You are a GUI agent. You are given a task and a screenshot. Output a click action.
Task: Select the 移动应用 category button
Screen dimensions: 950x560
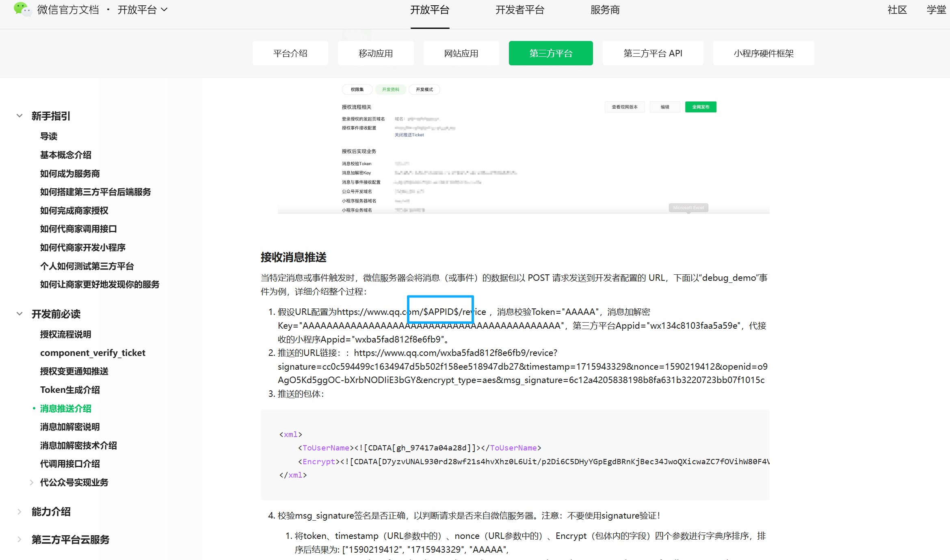coord(375,53)
